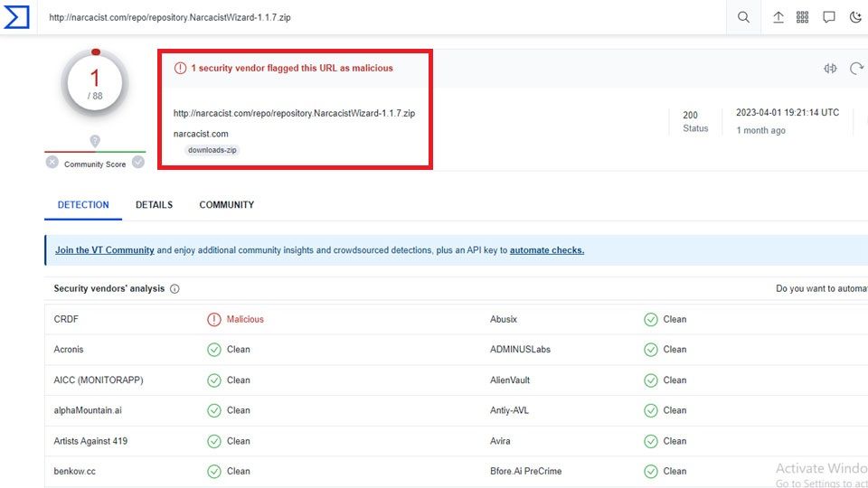
Task: Click the Malicious alert icon for CRDF
Action: coord(213,320)
